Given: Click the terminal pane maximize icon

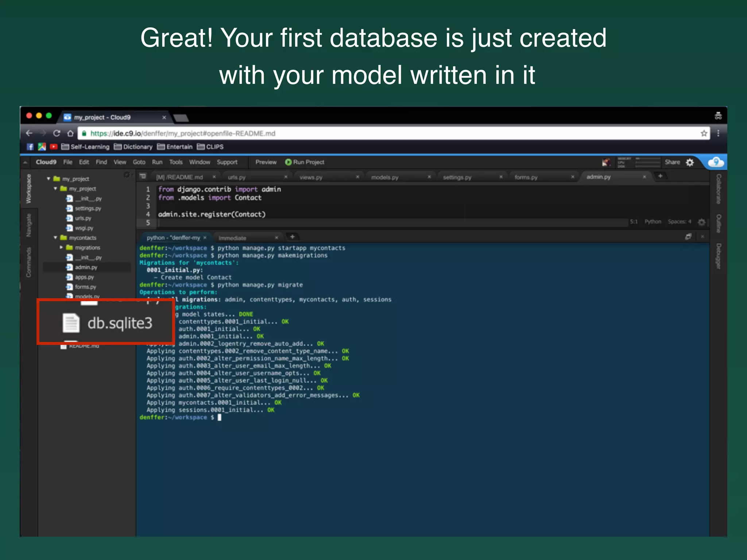Looking at the screenshot, I should pos(688,237).
